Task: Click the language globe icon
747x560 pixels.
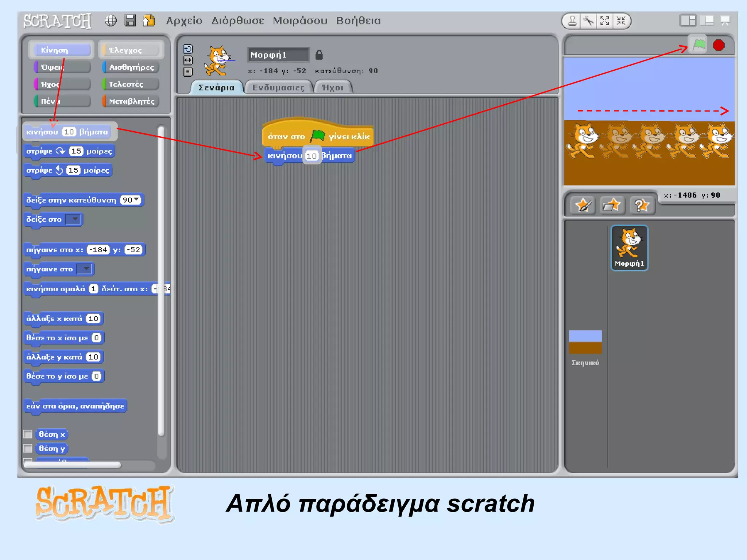Action: click(x=111, y=20)
